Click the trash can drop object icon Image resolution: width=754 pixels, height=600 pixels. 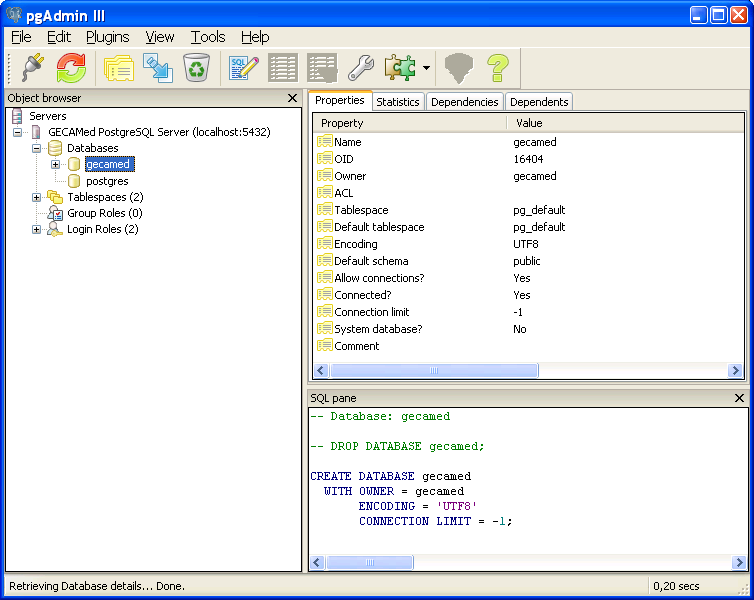click(196, 68)
